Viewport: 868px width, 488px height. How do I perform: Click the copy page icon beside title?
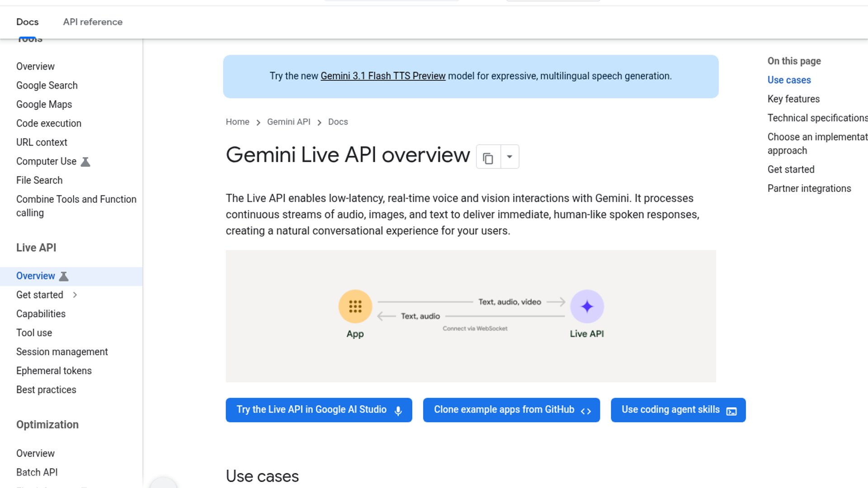pyautogui.click(x=488, y=158)
